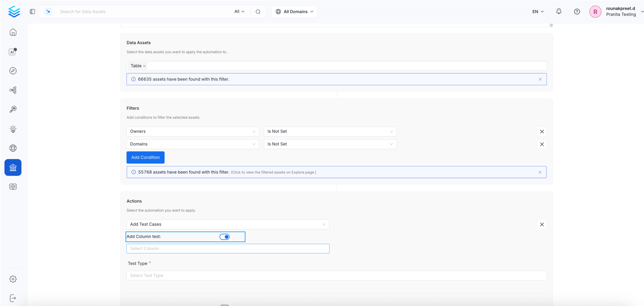Open the Glossary book icon in the sidebar

click(x=13, y=186)
